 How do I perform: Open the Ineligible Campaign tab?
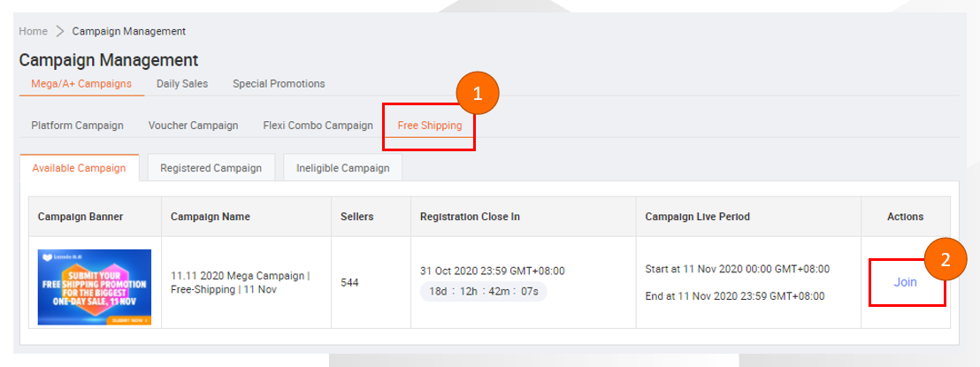pos(342,168)
